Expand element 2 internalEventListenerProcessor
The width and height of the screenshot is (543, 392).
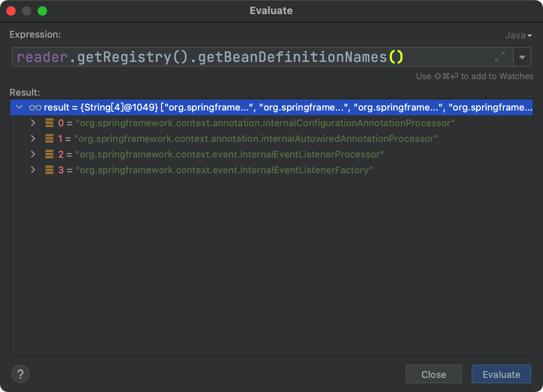(x=33, y=154)
